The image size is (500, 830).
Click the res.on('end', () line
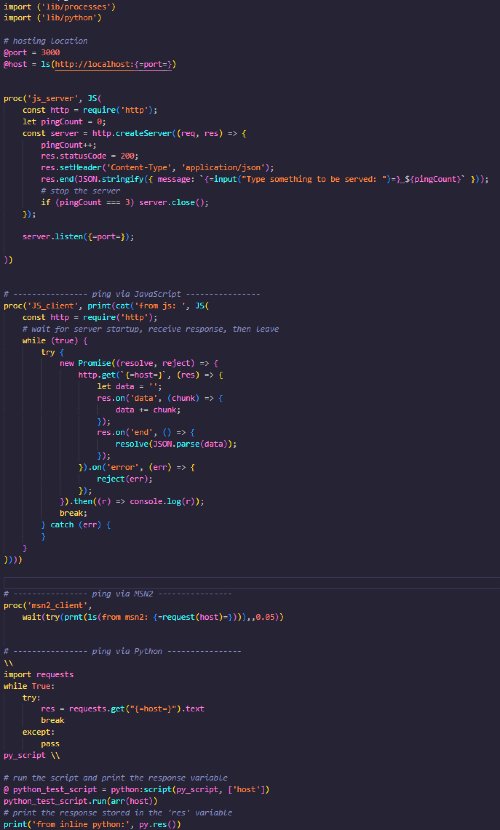click(146, 432)
